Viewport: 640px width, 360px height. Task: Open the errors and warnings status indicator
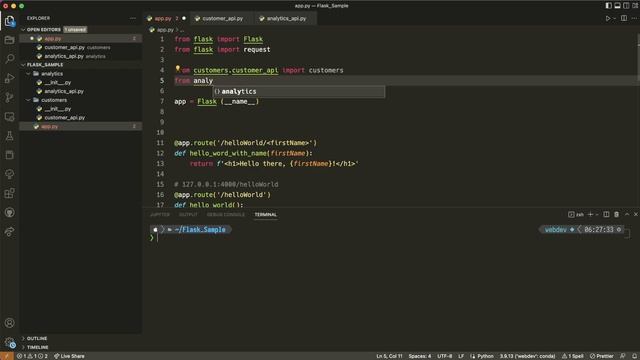[32, 356]
